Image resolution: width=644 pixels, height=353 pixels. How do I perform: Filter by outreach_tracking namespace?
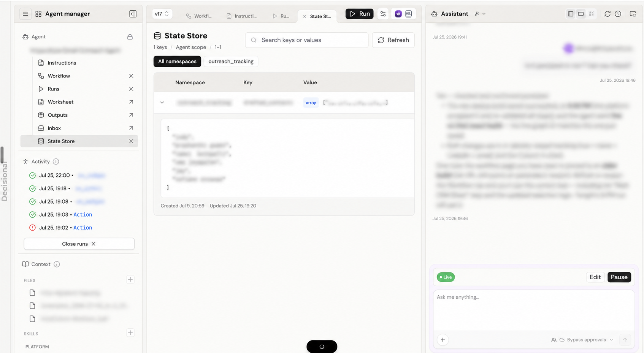(231, 62)
